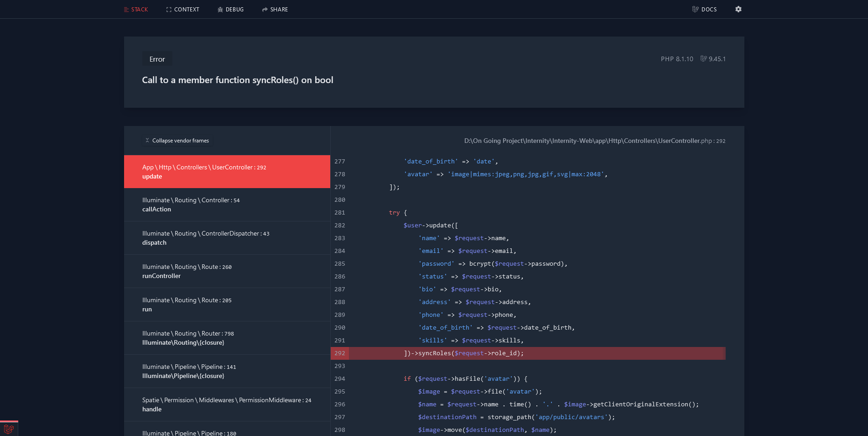The width and height of the screenshot is (868, 436).
Task: Select the PermissionMiddleware handle frame
Action: [227, 404]
